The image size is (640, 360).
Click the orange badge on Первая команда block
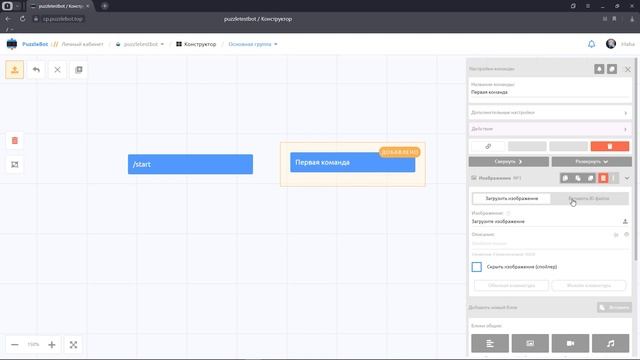400,152
